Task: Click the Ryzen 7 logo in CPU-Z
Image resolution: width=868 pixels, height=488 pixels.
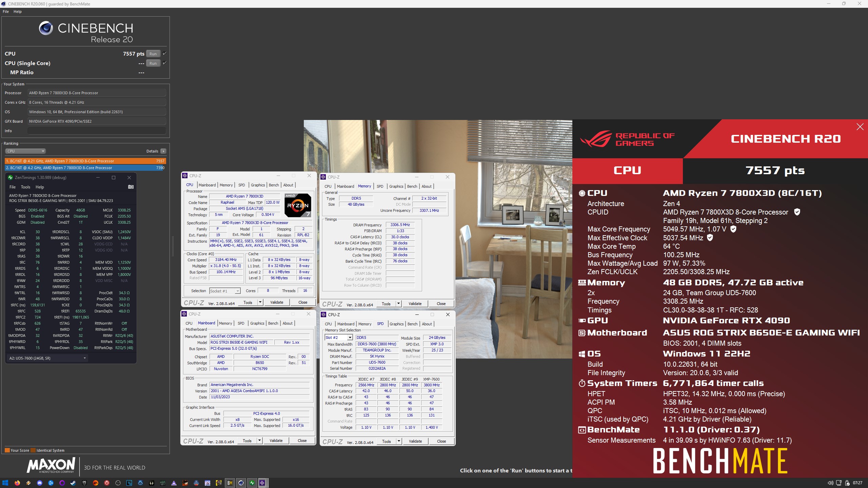Action: click(297, 205)
